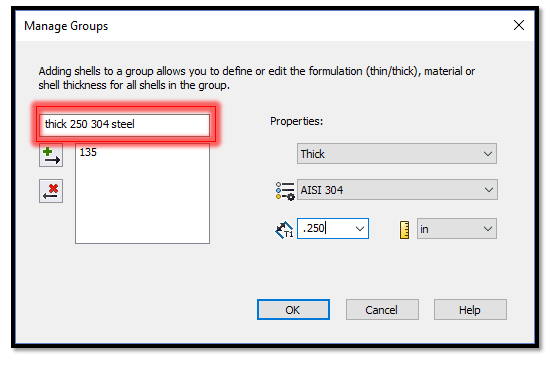Viewport: 551px width, 365px height.
Task: Click the add shells to group icon
Action: [51, 155]
